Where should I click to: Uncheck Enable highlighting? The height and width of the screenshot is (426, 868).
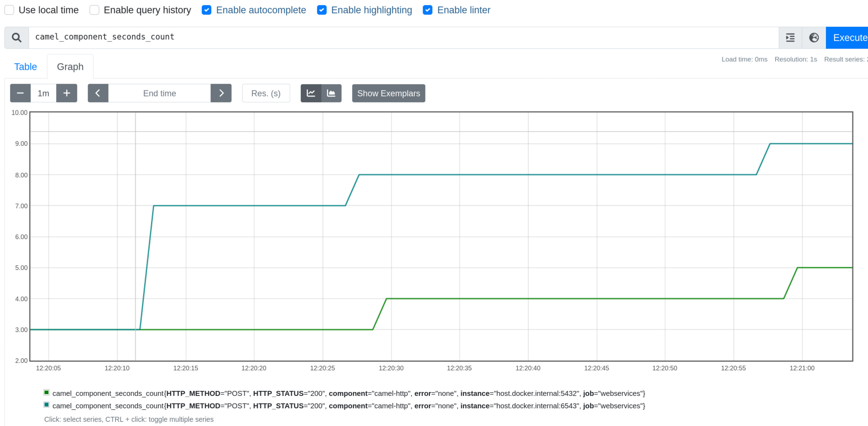[322, 10]
